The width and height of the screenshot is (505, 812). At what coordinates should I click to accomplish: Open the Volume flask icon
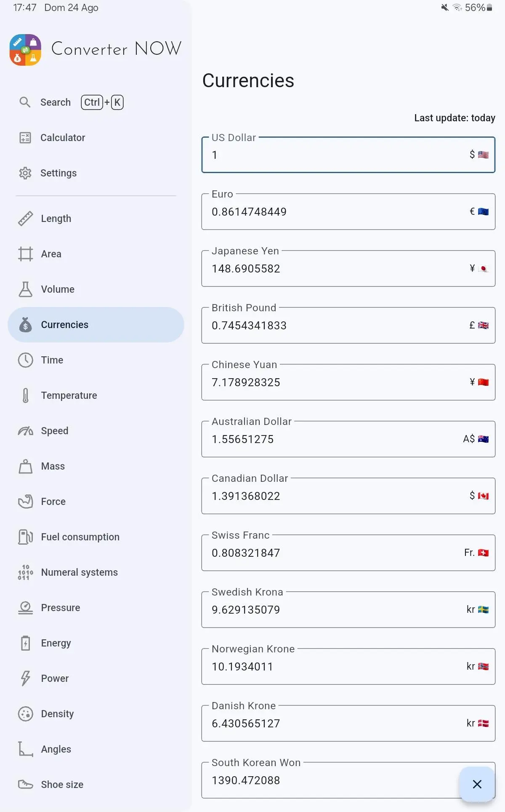[x=25, y=289]
